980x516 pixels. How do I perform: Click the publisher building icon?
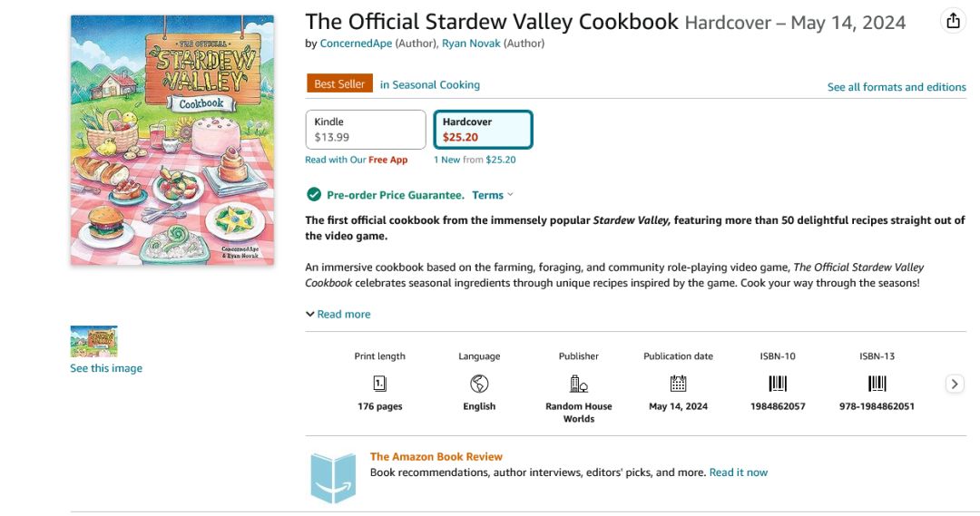578,384
